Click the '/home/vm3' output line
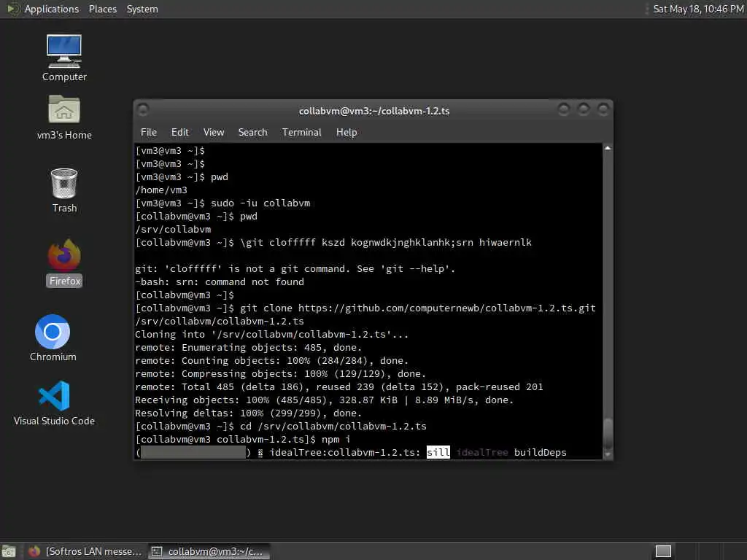 (161, 190)
